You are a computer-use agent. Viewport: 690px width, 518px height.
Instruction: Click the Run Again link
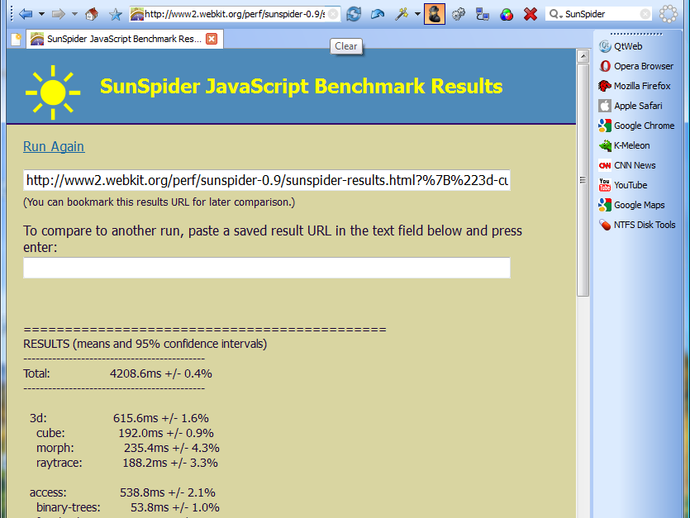(54, 147)
